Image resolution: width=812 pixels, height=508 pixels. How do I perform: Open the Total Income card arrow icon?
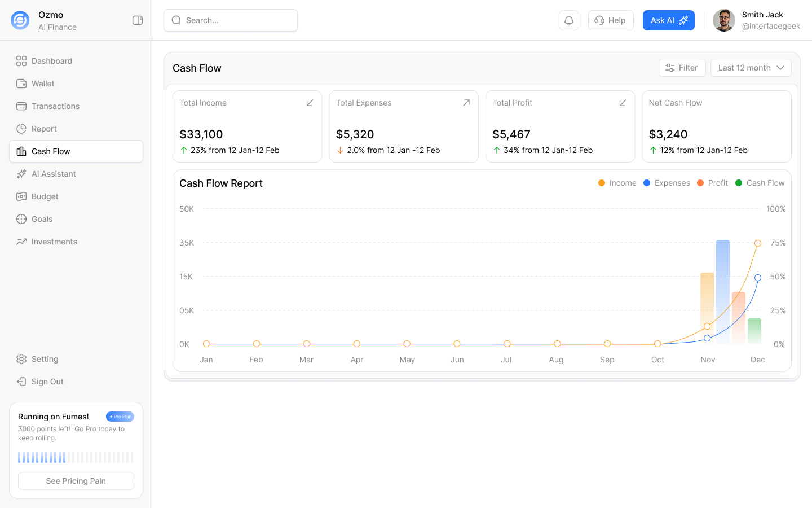click(x=310, y=103)
